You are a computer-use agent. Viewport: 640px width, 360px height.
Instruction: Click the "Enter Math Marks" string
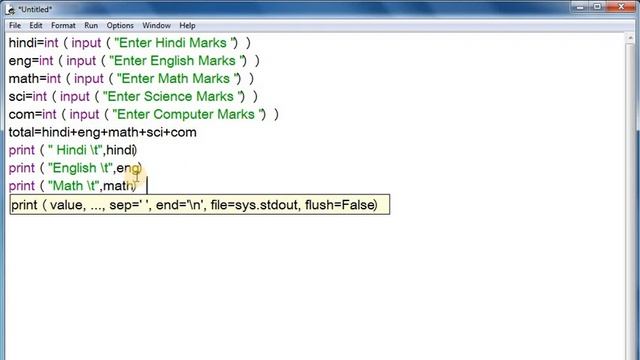point(179,78)
